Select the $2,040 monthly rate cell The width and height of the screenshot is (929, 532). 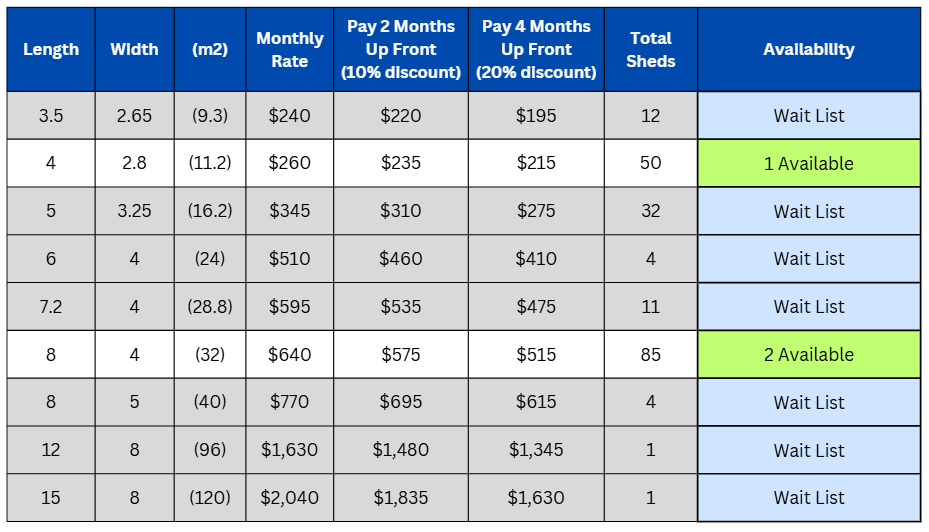pyautogui.click(x=290, y=498)
